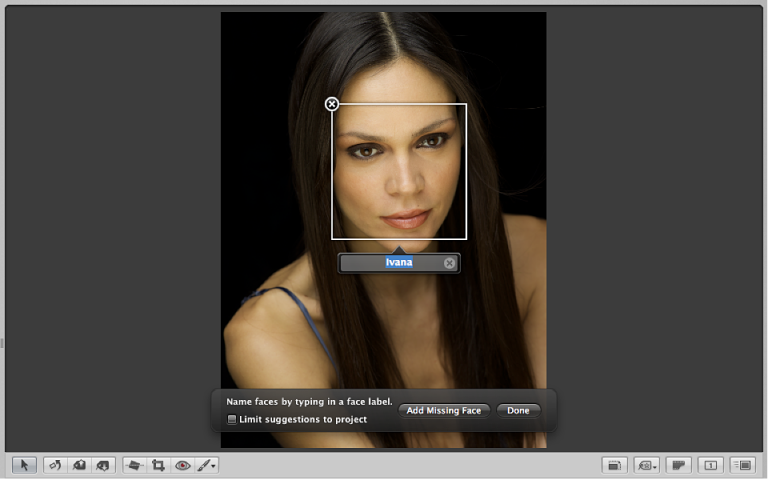Pick the Stamp tool with down arrow
Image resolution: width=768 pixels, height=480 pixels.
tap(103, 465)
